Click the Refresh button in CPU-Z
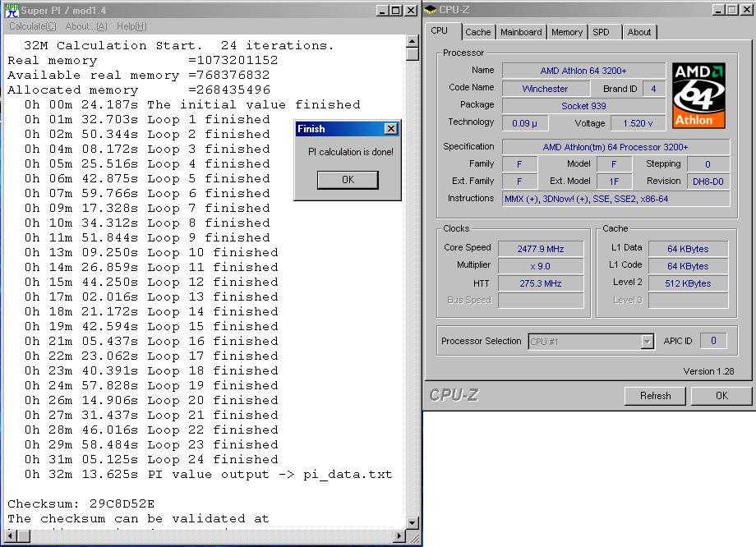Image resolution: width=756 pixels, height=547 pixels. tap(655, 396)
